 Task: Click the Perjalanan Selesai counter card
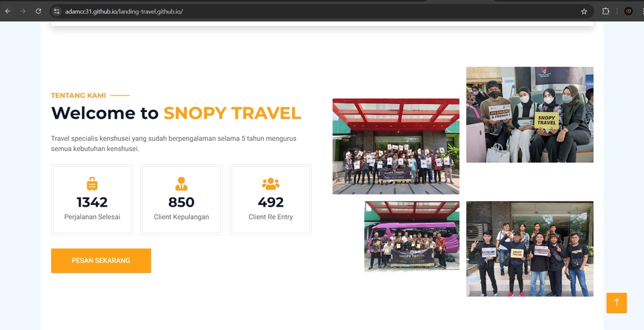tap(92, 199)
